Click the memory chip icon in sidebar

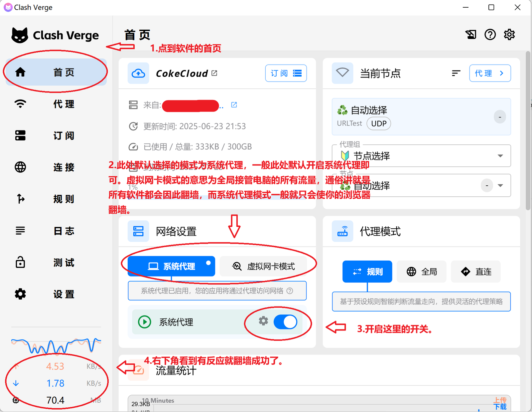(x=16, y=400)
